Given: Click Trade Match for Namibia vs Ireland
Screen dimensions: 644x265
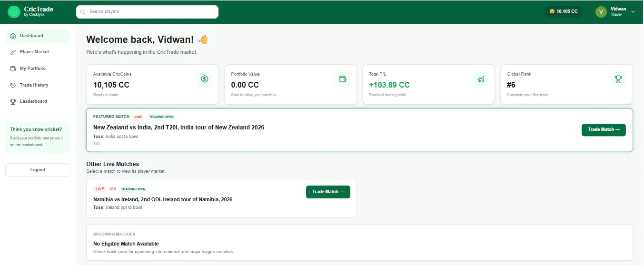Looking at the screenshot, I should tap(328, 192).
